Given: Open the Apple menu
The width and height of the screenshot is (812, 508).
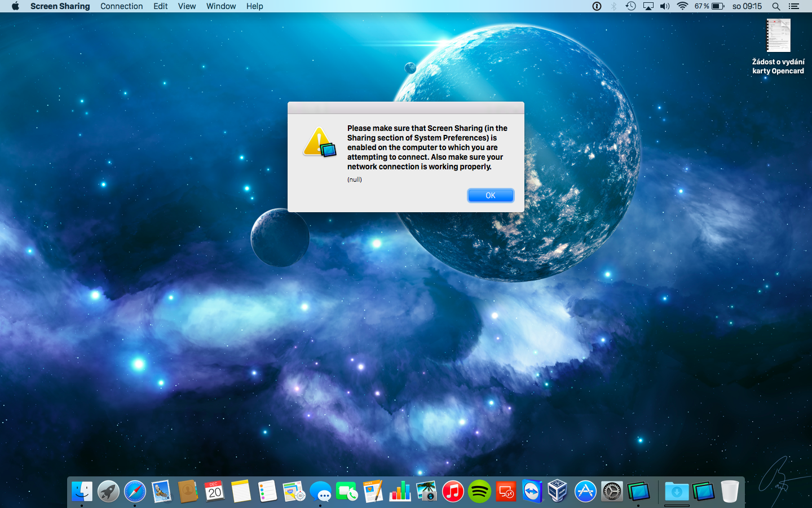Looking at the screenshot, I should pos(15,6).
